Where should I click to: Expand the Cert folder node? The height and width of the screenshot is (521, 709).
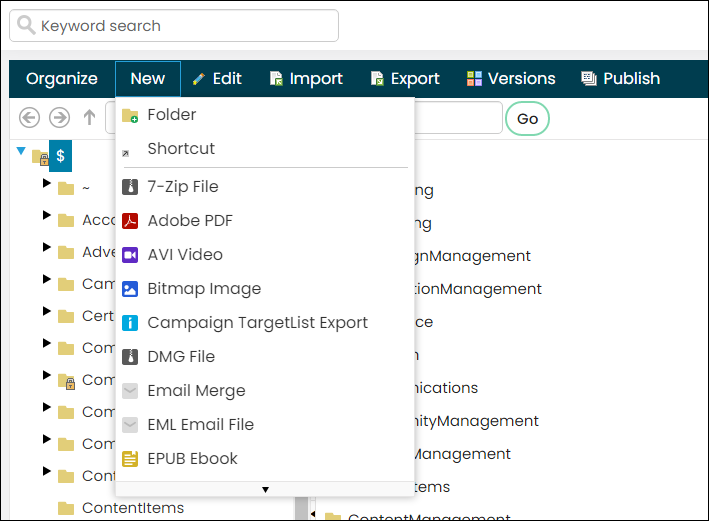point(47,311)
